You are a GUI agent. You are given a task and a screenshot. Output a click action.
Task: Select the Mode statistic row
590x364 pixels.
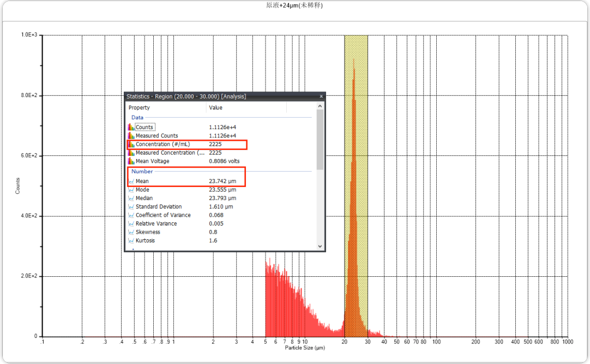tap(142, 190)
